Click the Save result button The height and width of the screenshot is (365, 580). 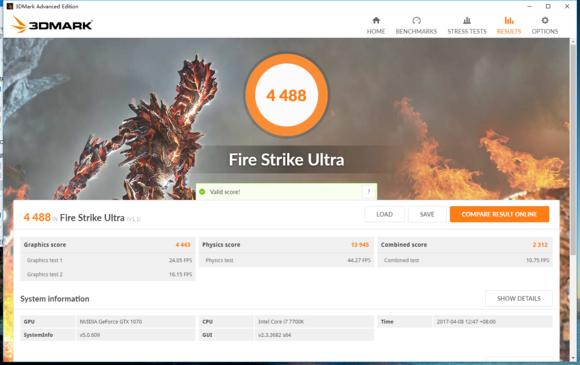[x=427, y=214]
